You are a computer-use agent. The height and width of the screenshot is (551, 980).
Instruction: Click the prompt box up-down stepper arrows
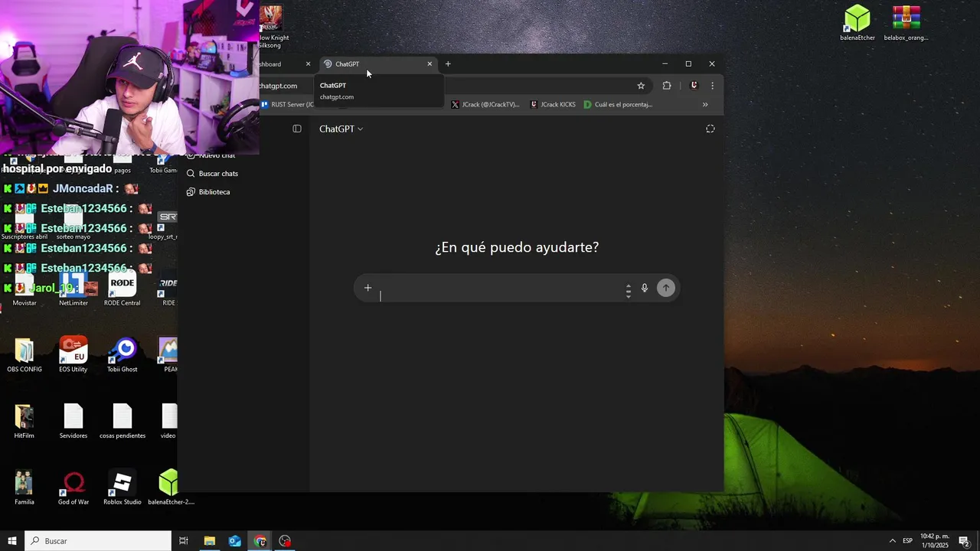tap(629, 292)
